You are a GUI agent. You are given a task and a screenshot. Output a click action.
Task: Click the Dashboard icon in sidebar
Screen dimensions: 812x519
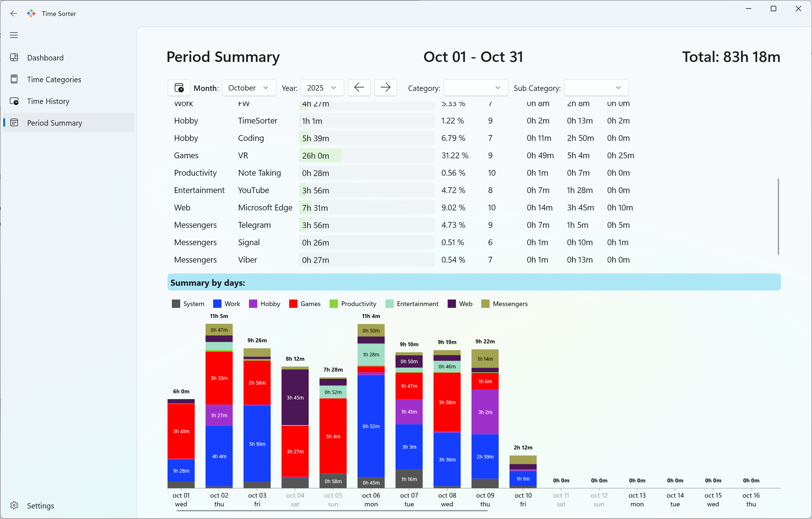point(14,58)
